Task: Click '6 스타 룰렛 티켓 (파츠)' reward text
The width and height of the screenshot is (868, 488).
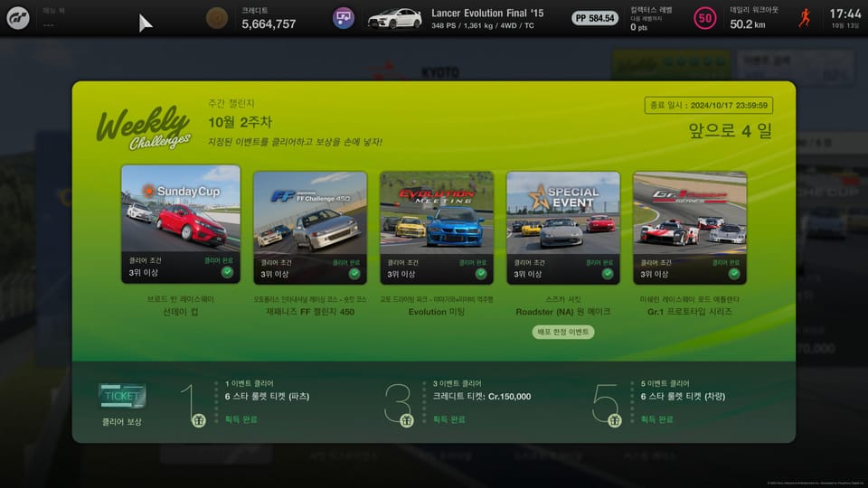Action: pyautogui.click(x=268, y=397)
